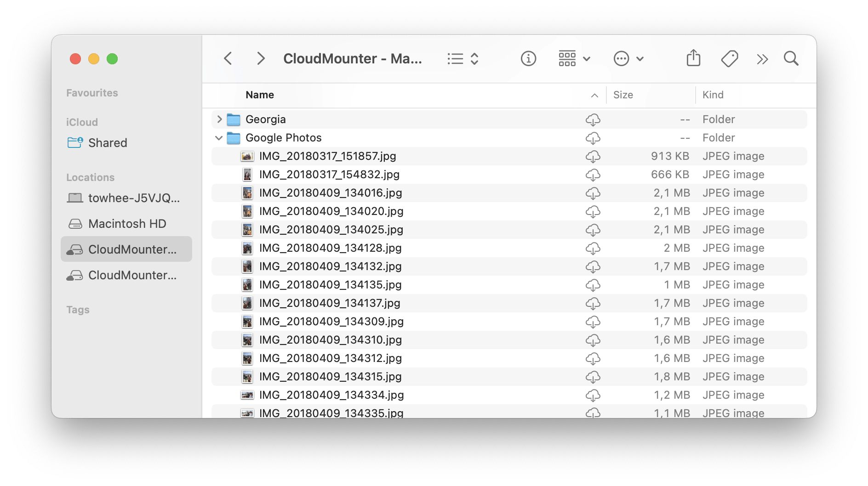Download Georgia folder via cloud icon
Viewport: 868px width, 486px height.
tap(593, 120)
